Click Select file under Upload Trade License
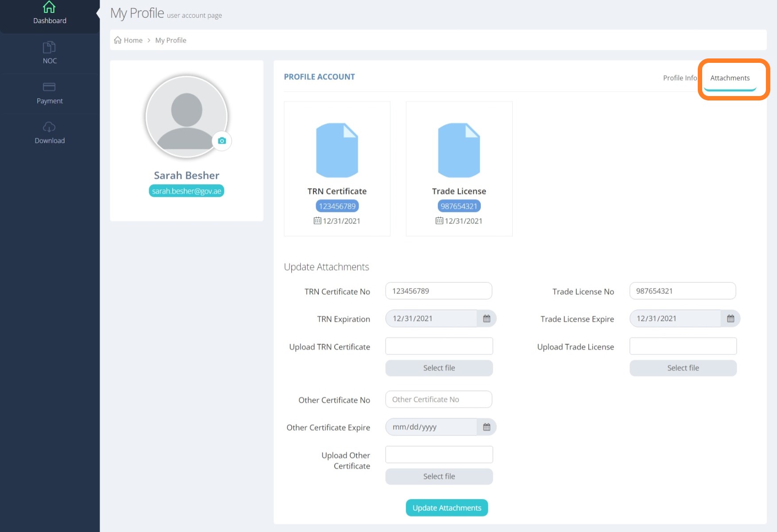 (683, 368)
